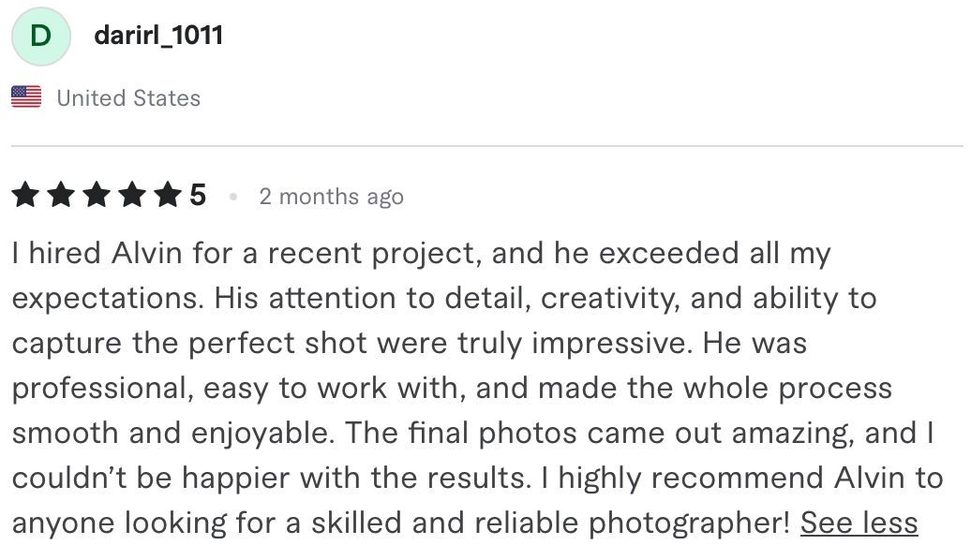Click the United States flag icon

tap(26, 97)
